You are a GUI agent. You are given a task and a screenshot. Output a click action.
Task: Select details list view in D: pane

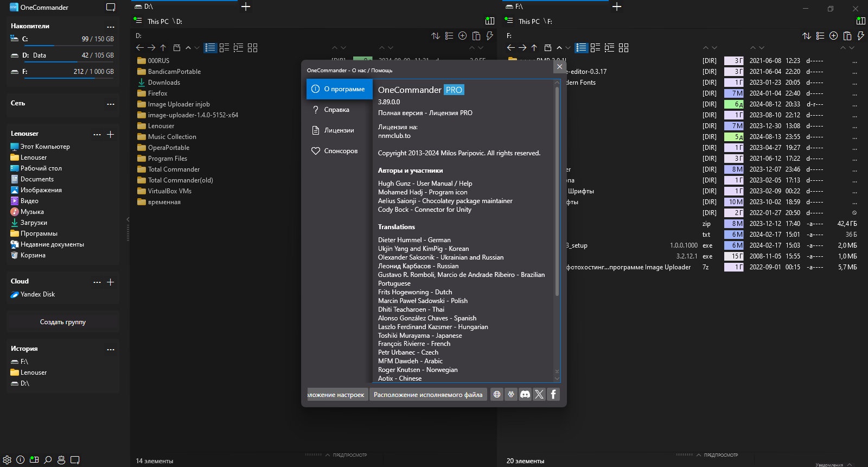coord(210,48)
